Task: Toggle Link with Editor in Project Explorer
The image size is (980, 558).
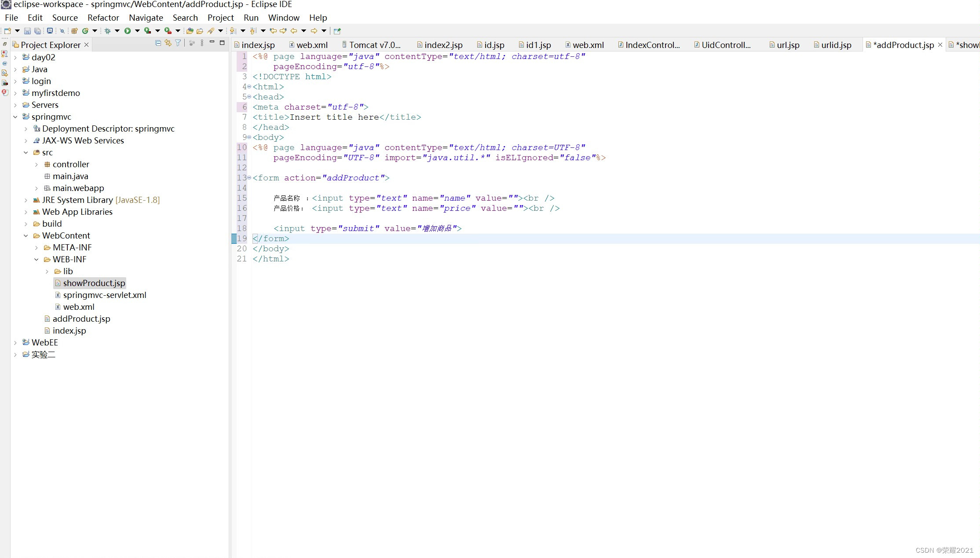Action: pos(168,43)
